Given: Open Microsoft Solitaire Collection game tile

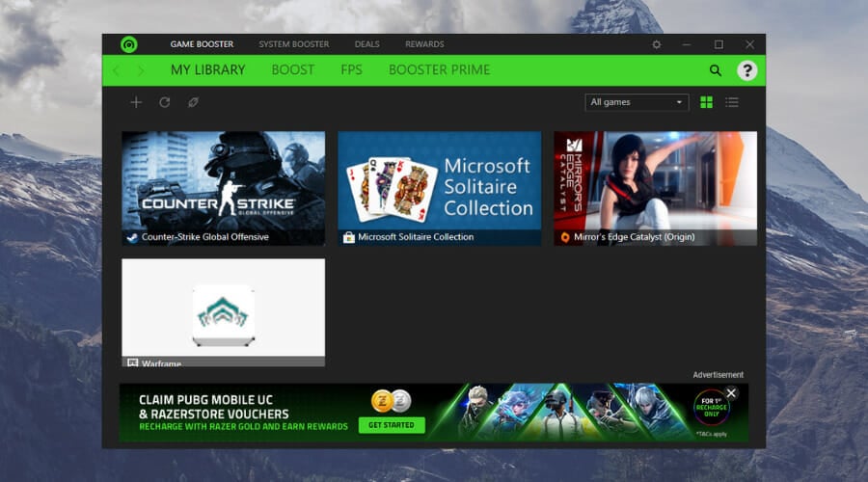Looking at the screenshot, I should tap(440, 188).
